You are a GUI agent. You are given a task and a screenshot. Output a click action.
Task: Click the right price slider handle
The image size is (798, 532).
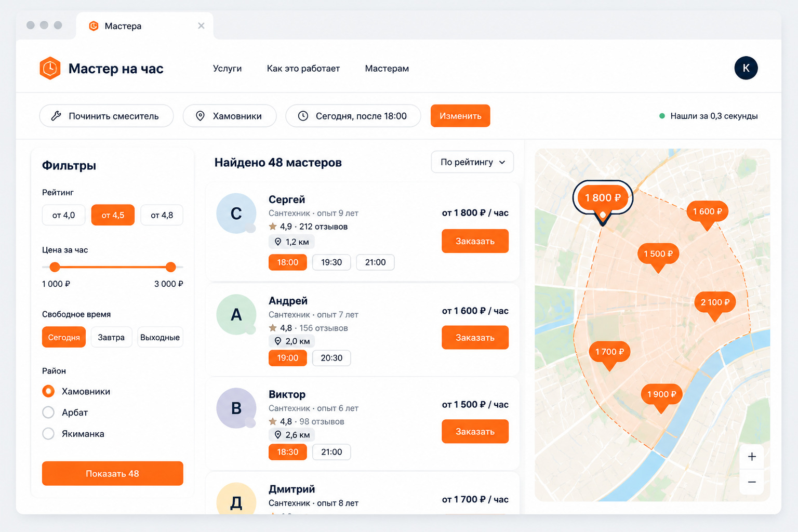coord(170,267)
